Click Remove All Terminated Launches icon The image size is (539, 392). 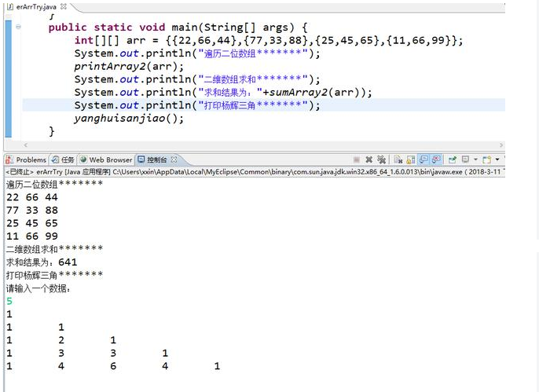[x=381, y=159]
